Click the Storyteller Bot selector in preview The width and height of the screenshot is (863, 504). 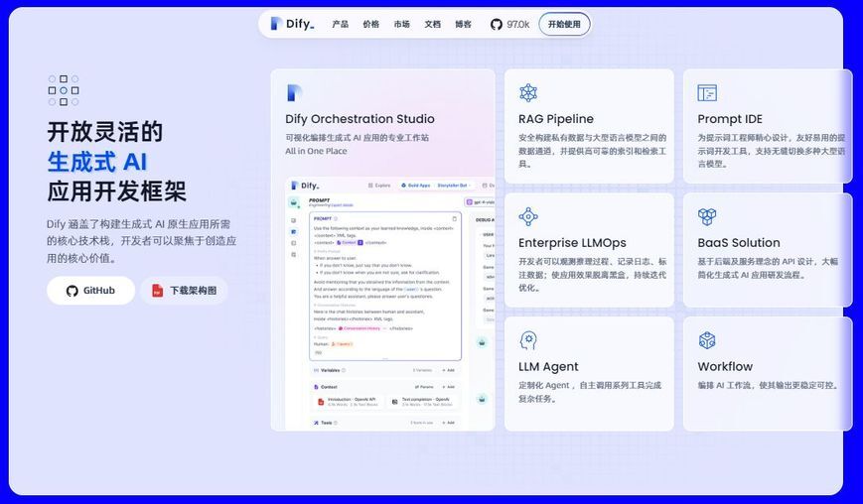(x=452, y=186)
